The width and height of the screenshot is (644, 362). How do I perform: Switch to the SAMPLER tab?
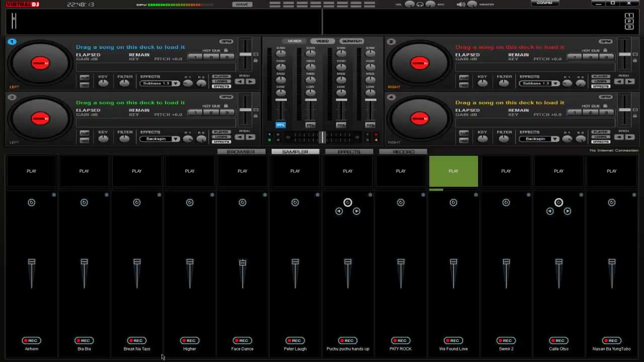[295, 151]
